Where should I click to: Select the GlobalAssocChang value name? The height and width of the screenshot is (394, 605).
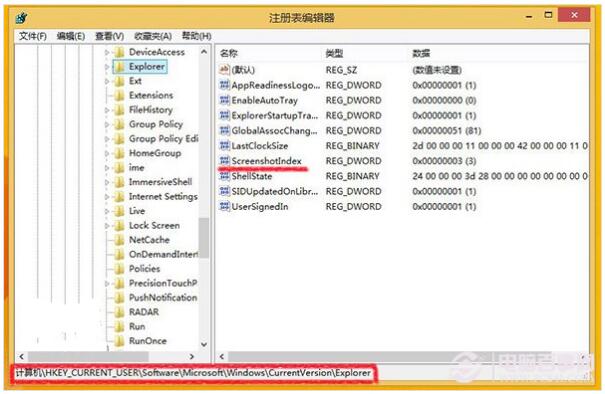pos(274,131)
